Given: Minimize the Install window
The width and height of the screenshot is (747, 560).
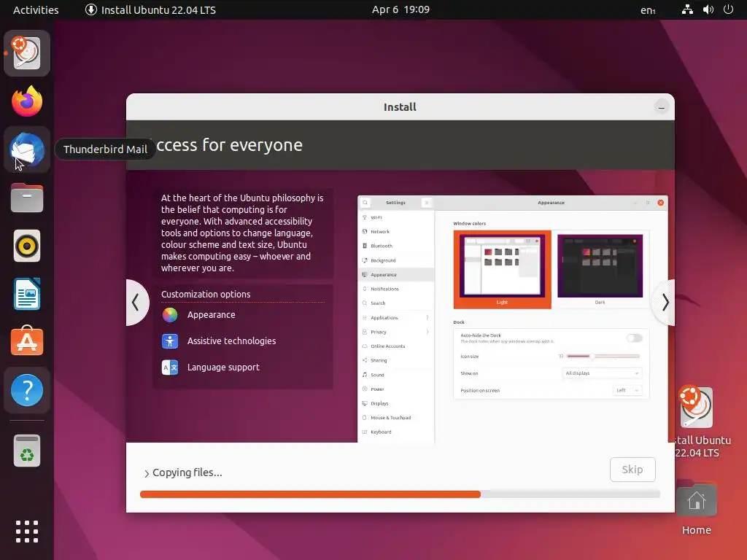Looking at the screenshot, I should tap(661, 107).
